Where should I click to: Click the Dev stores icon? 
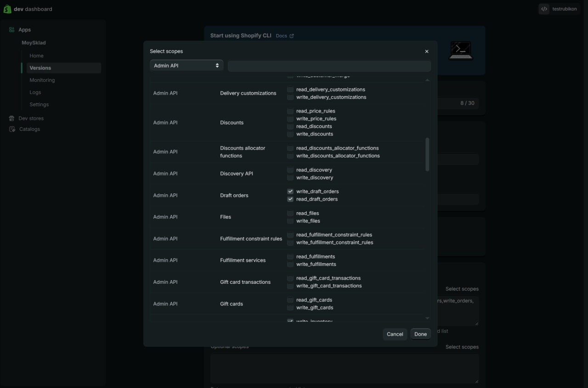click(11, 118)
